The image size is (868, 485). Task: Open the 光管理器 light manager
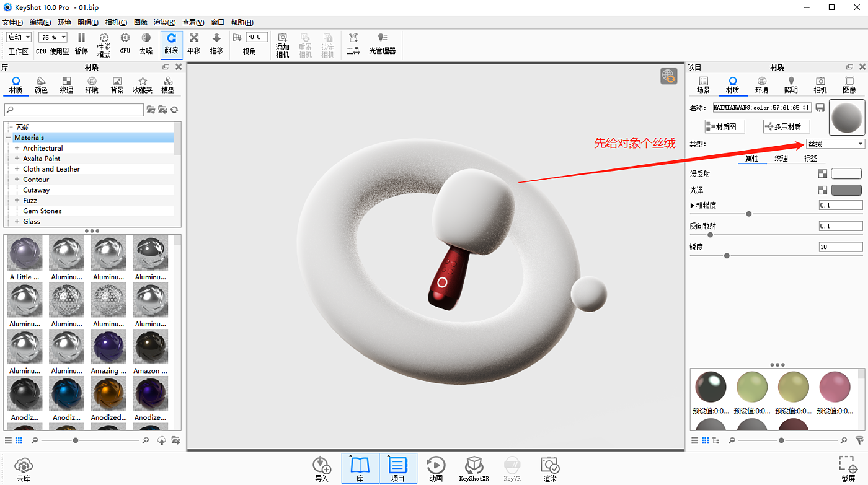[x=382, y=43]
